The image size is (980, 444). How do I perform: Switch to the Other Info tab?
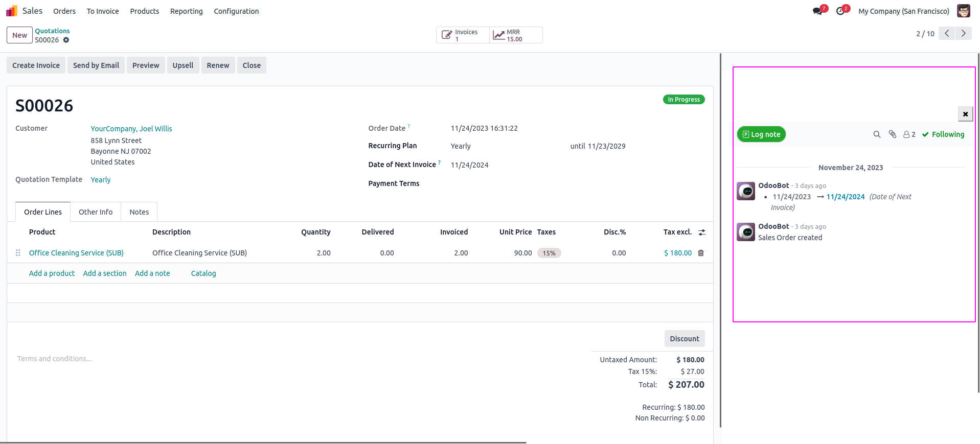96,212
